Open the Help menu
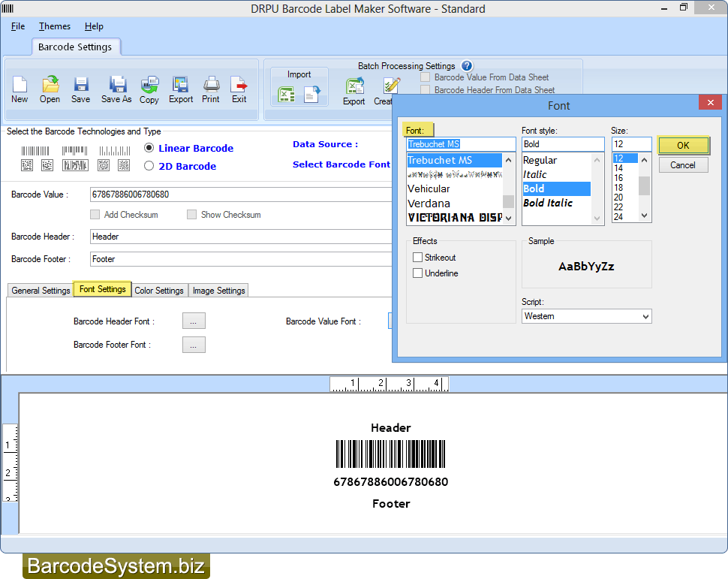Viewport: 728px width, 579px height. tap(94, 26)
